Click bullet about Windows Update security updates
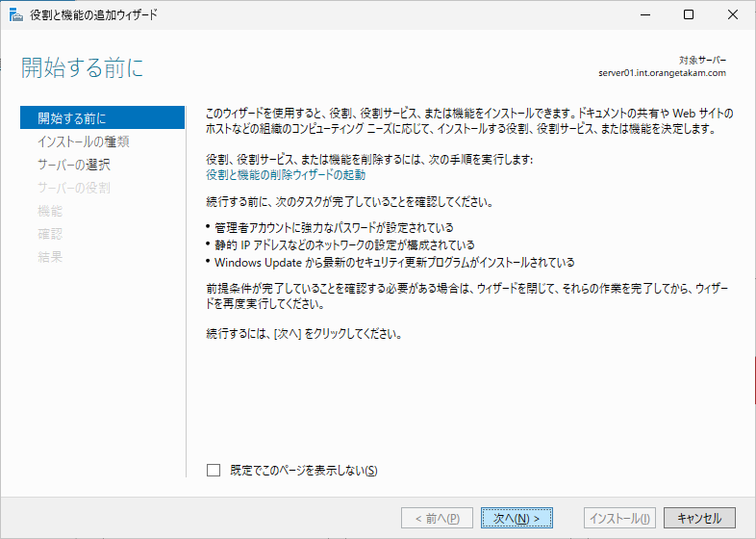 (x=394, y=263)
